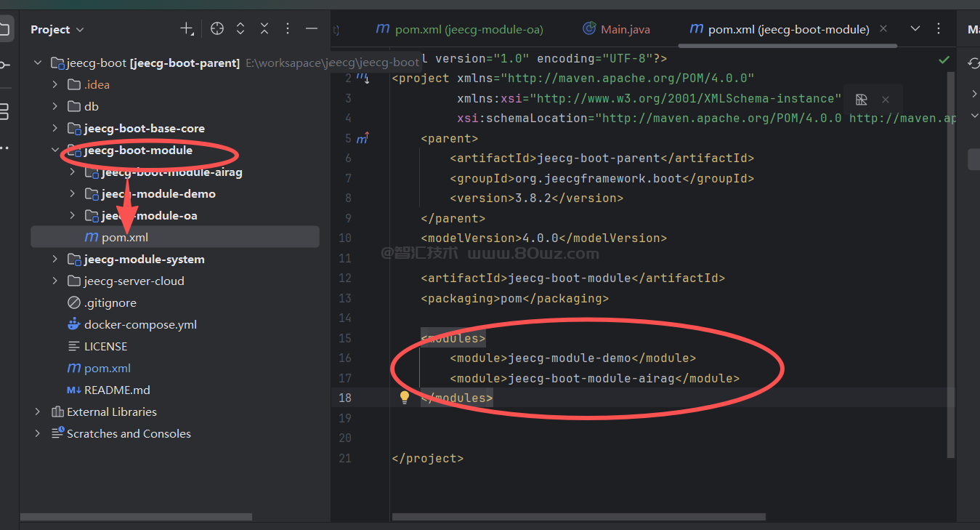Switch to Main.java editor tab
Image resolution: width=980 pixels, height=530 pixels.
617,29
